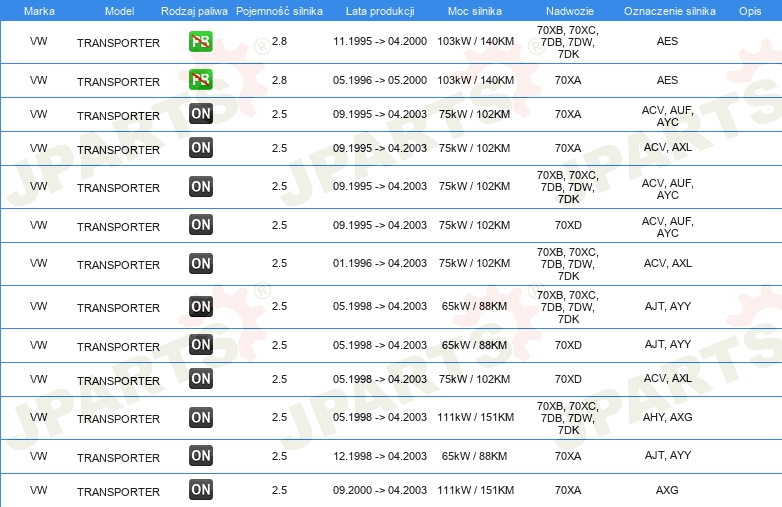Select the date range 09.2000 -> 04.2003

(380, 490)
